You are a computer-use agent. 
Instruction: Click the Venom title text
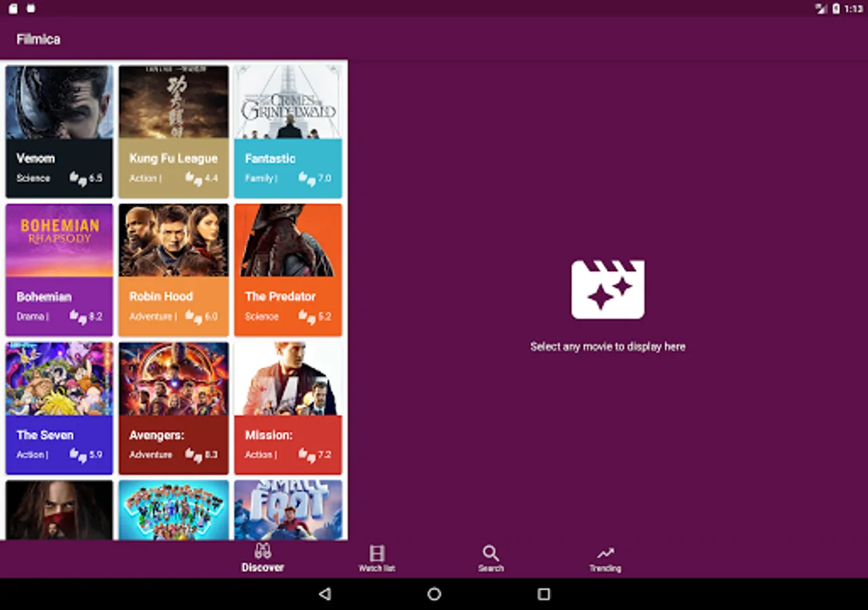pyautogui.click(x=36, y=158)
